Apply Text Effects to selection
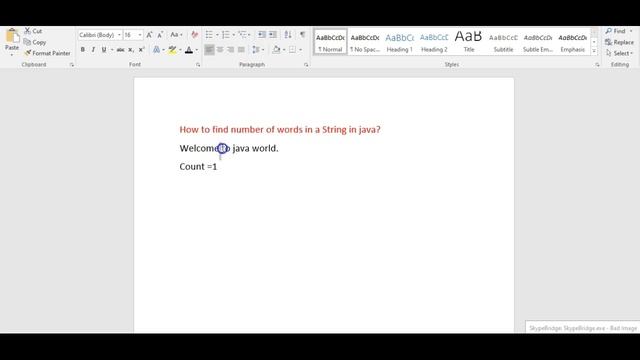The width and height of the screenshot is (640, 360). coord(156,50)
